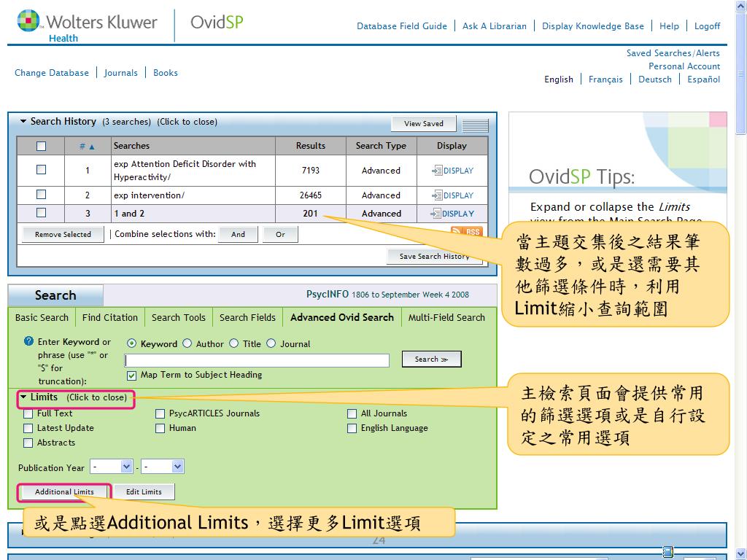Screen dimensions: 747x560
Task: Open the Help link
Action: pos(669,26)
